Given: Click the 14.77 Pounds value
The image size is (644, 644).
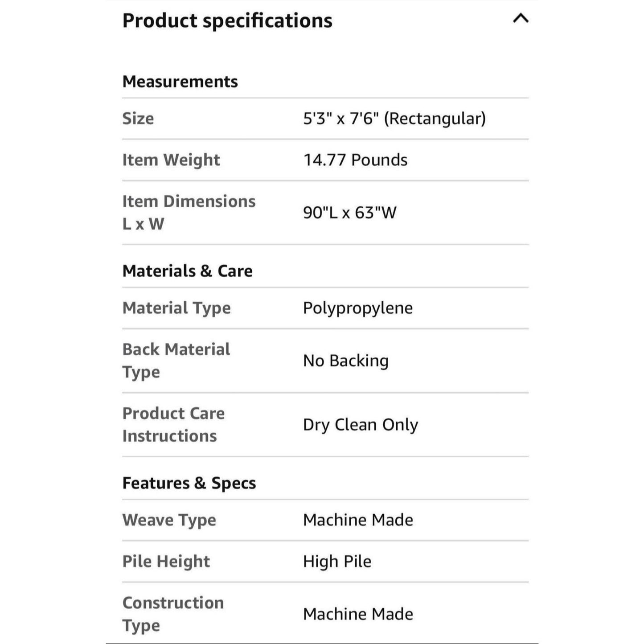Looking at the screenshot, I should 355,160.
